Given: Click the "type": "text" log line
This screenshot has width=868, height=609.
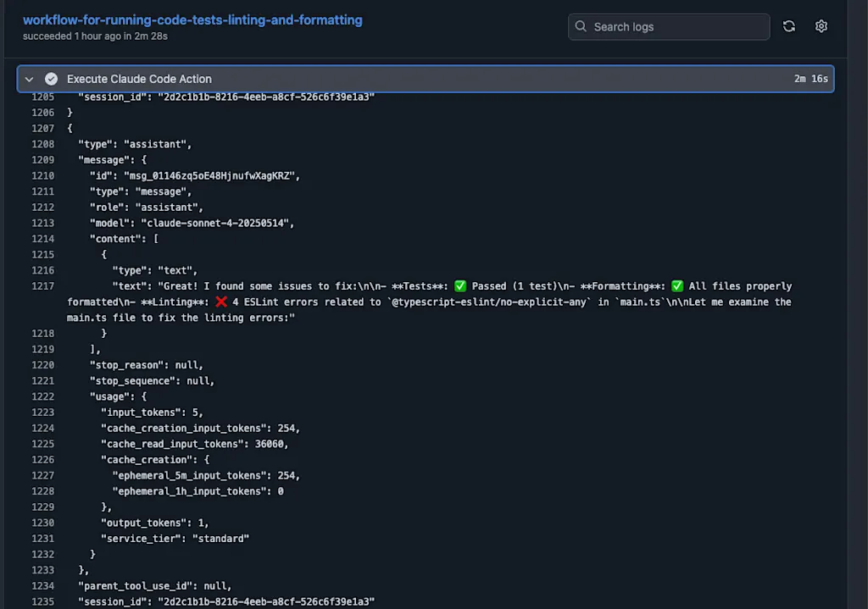Looking at the screenshot, I should tap(154, 270).
